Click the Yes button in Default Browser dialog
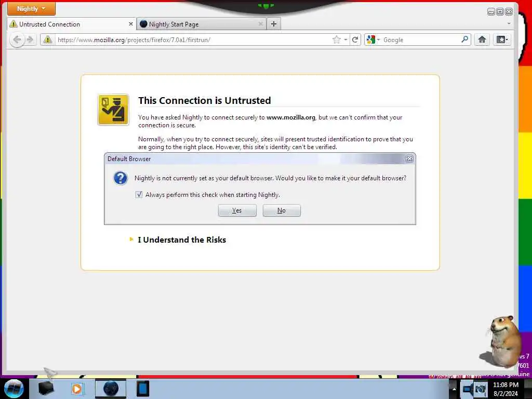Image resolution: width=532 pixels, height=399 pixels. point(237,210)
